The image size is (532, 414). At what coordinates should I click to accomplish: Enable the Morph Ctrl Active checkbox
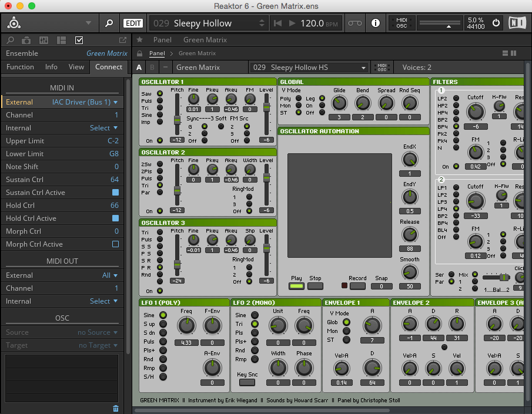(x=115, y=244)
